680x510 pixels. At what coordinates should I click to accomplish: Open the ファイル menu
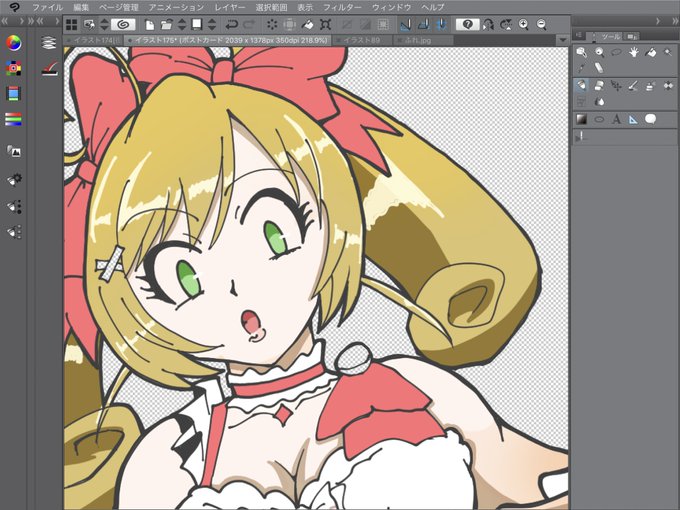[47, 7]
